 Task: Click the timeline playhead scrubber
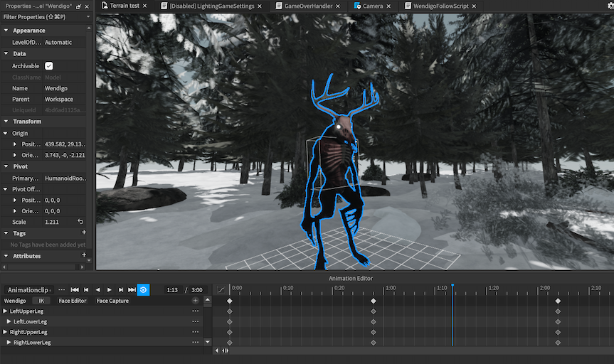click(452, 285)
